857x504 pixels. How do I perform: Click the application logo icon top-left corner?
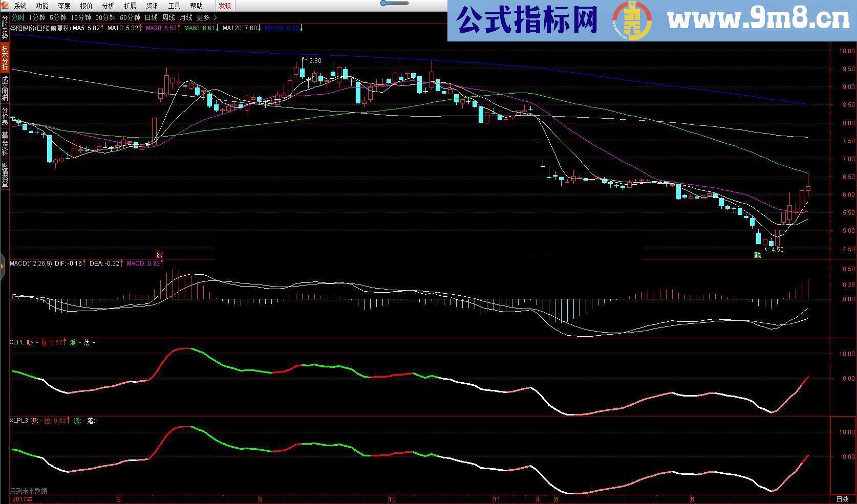coord(5,6)
